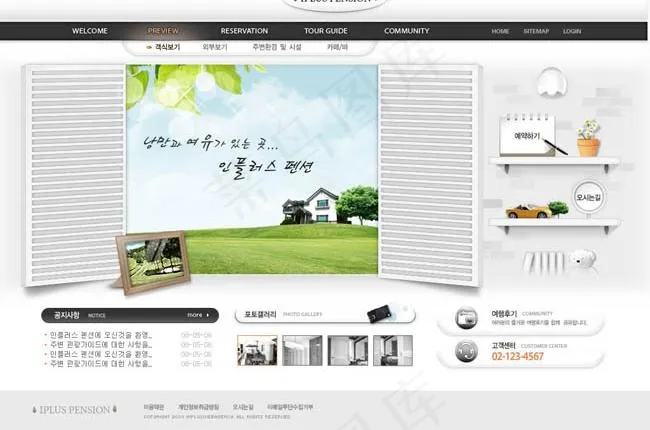
Task: Select the 객실보기 submenu tab
Action: pyautogui.click(x=164, y=47)
